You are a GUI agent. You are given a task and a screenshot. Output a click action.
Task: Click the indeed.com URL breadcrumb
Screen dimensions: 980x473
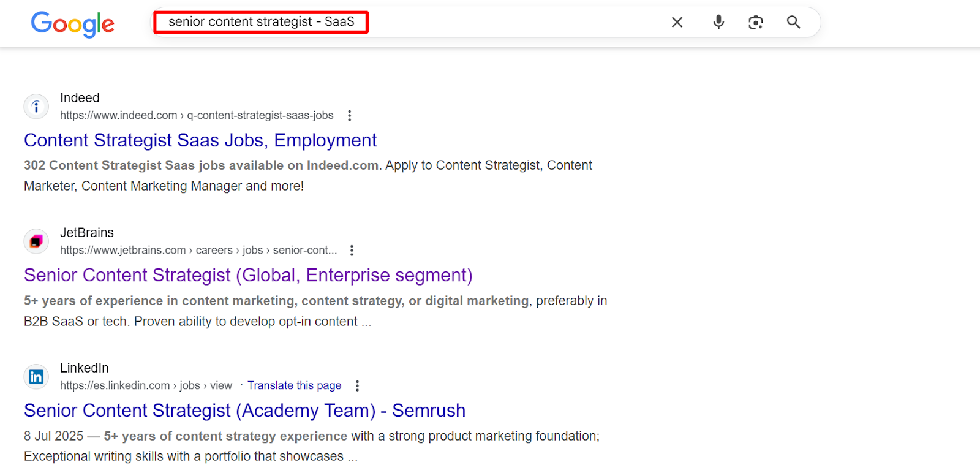tap(197, 115)
